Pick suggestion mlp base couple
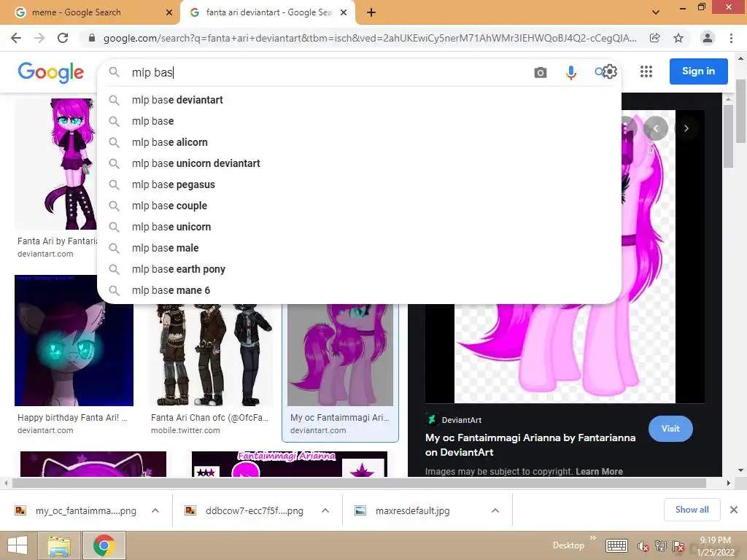 359,206
